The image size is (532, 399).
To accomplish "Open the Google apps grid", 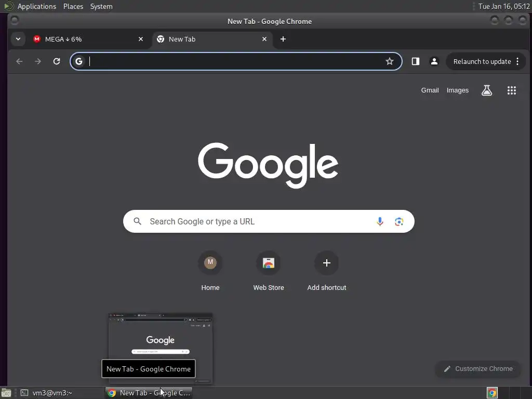I will pyautogui.click(x=512, y=90).
